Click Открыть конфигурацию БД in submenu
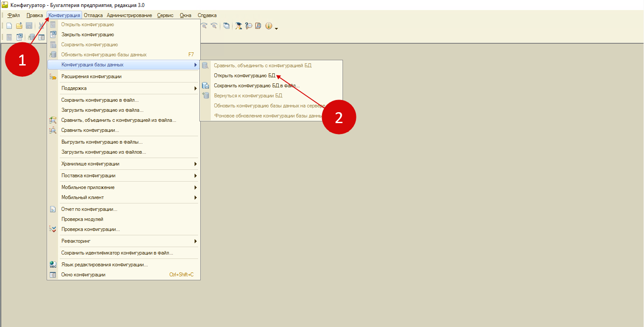The width and height of the screenshot is (644, 327). [271, 76]
